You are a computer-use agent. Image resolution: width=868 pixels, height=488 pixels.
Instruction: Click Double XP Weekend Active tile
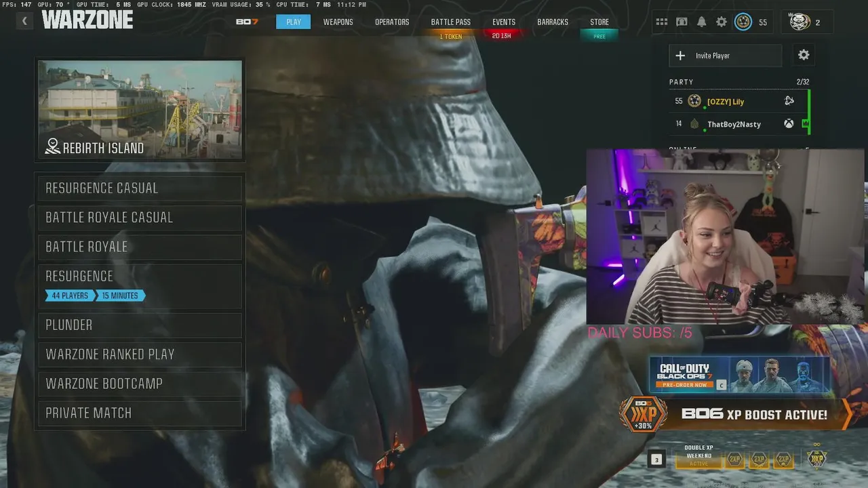coord(699,456)
